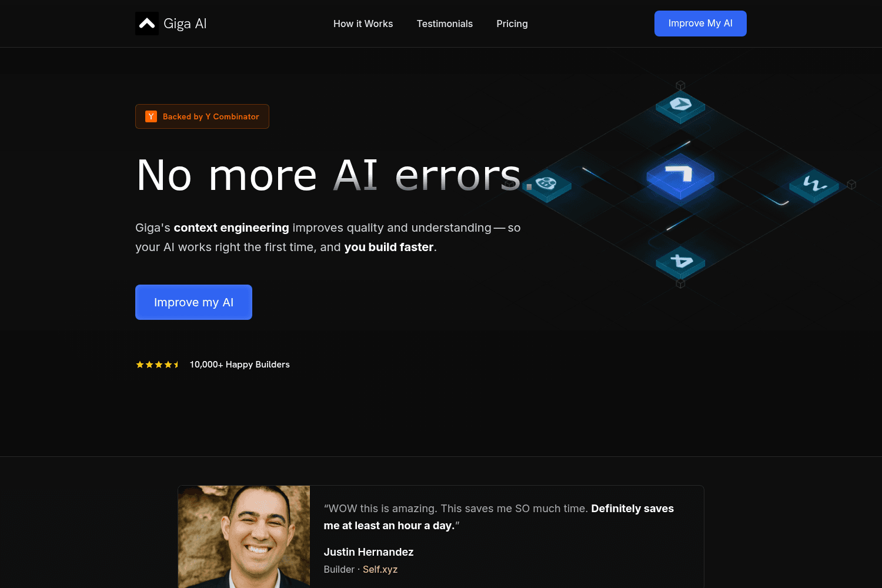Click the "No more AI errors." headline
882x588 pixels.
click(x=335, y=175)
